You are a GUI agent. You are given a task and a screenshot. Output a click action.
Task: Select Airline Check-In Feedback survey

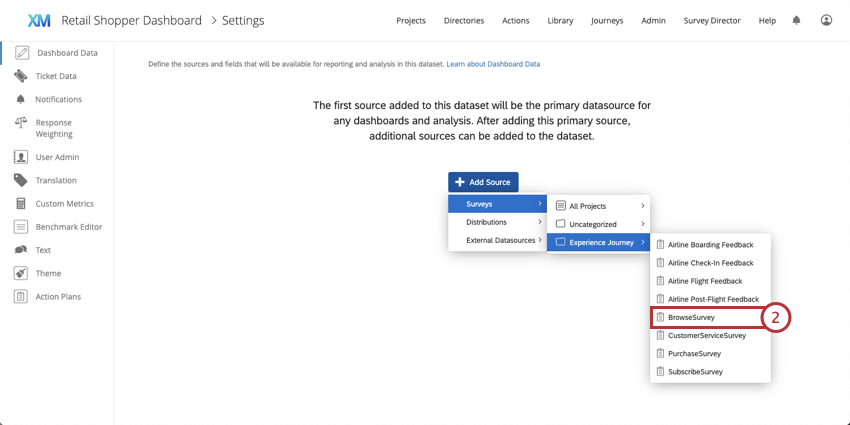(710, 263)
